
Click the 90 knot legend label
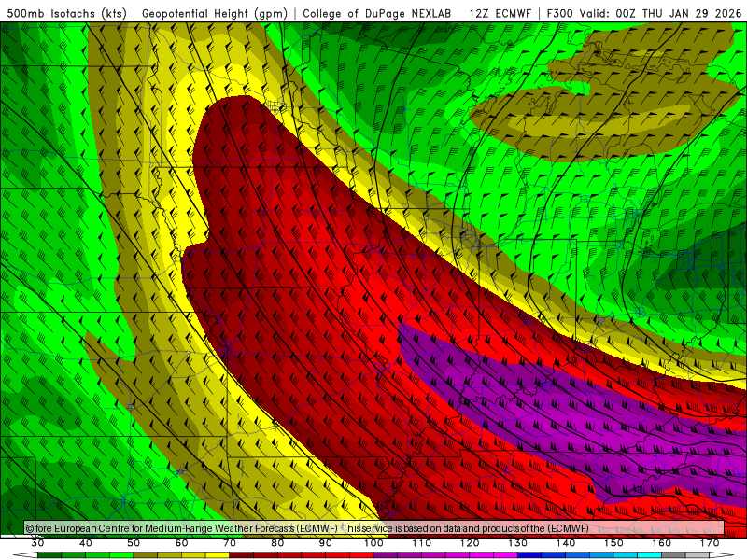tap(326, 543)
